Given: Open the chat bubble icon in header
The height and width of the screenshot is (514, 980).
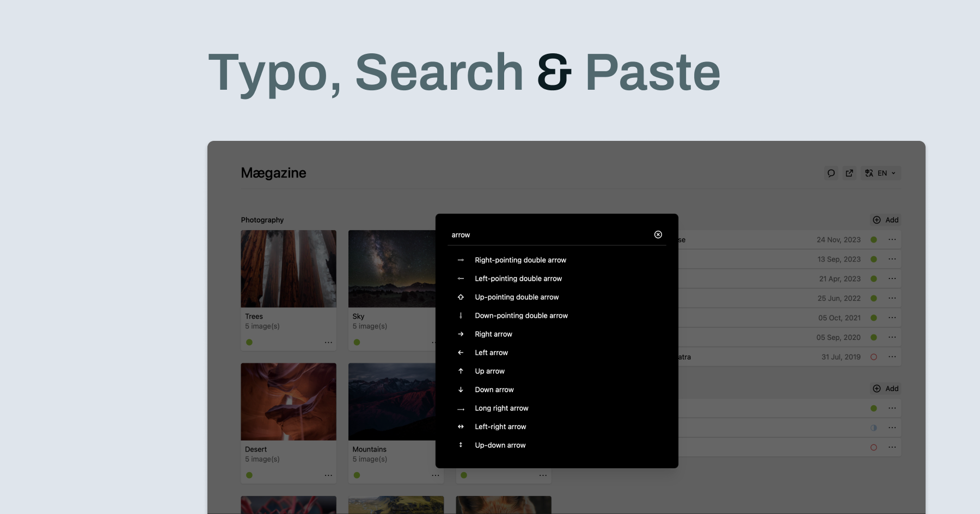Looking at the screenshot, I should click(831, 173).
